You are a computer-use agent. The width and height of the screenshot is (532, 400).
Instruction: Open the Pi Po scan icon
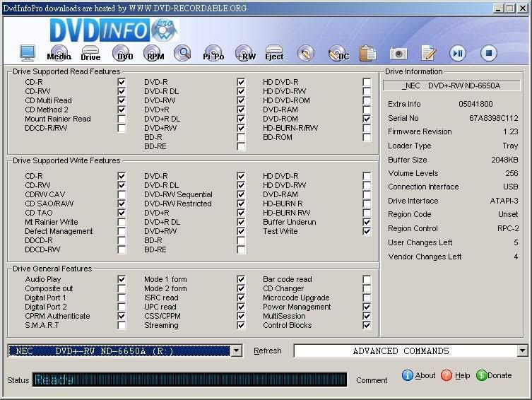[x=213, y=53]
